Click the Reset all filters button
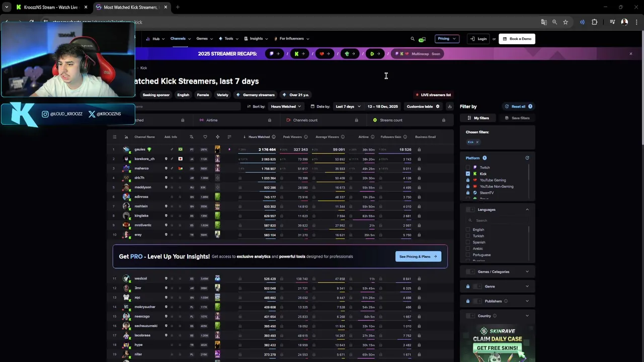 pyautogui.click(x=518, y=107)
